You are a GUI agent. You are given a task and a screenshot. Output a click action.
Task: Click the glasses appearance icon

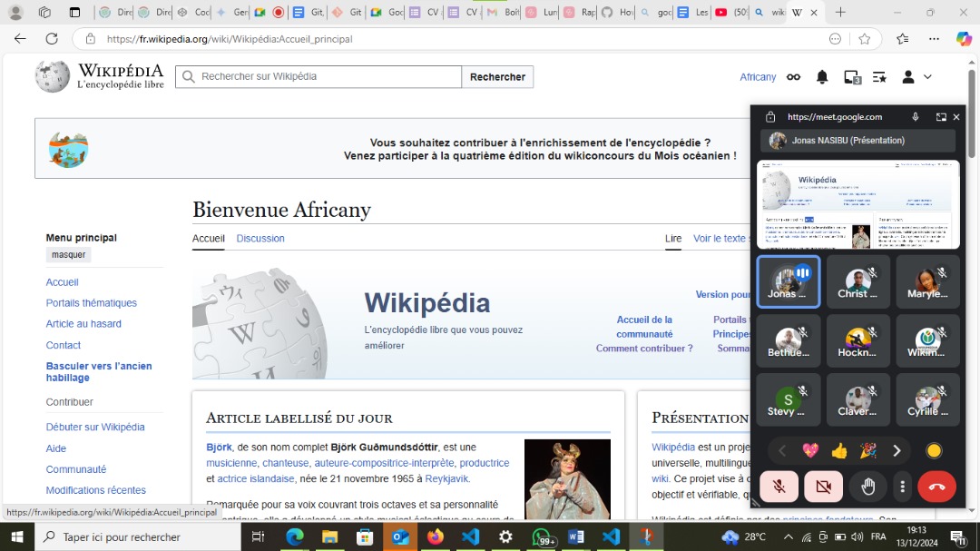(793, 77)
